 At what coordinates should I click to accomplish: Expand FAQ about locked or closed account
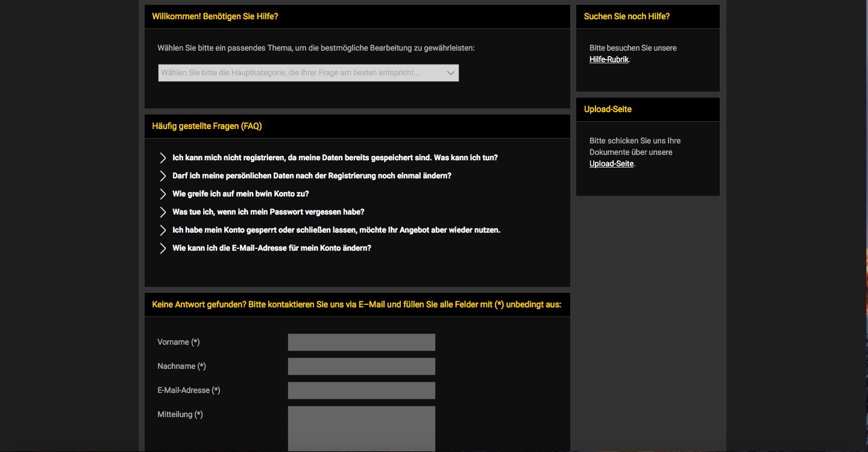pyautogui.click(x=336, y=230)
